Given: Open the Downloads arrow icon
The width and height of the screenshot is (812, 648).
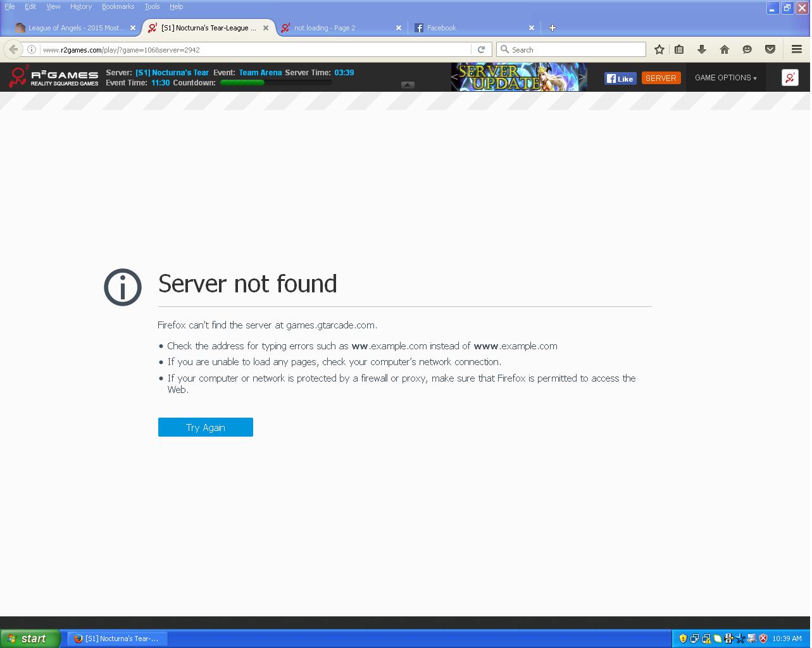Looking at the screenshot, I should [x=701, y=49].
